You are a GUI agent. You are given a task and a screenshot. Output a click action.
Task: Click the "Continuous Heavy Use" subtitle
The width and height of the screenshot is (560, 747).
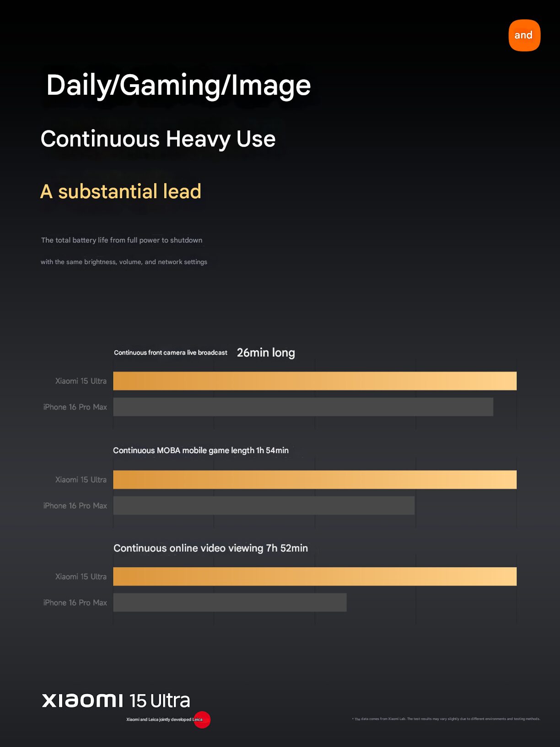158,139
